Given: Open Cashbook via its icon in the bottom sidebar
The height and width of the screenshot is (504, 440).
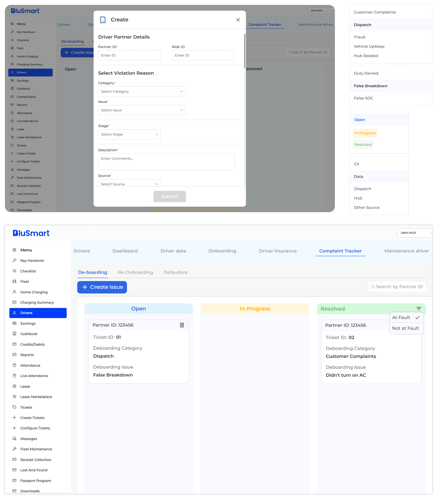Looking at the screenshot, I should click(x=15, y=334).
